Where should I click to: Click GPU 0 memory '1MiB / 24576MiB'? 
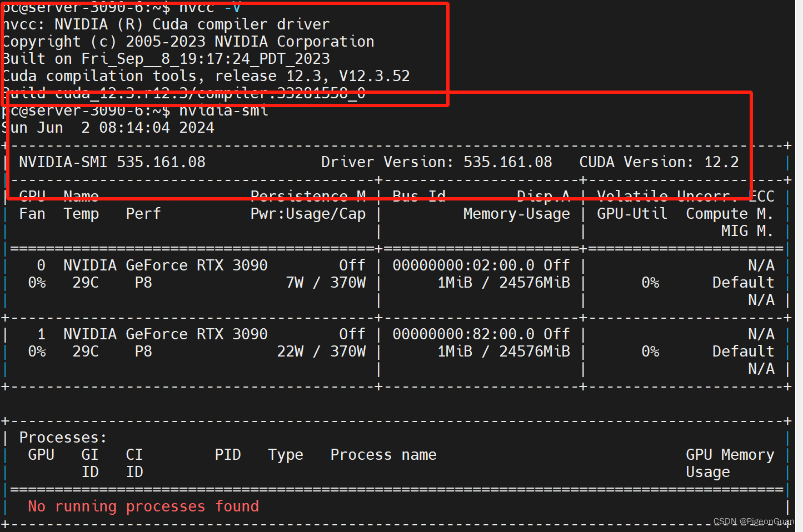click(504, 283)
